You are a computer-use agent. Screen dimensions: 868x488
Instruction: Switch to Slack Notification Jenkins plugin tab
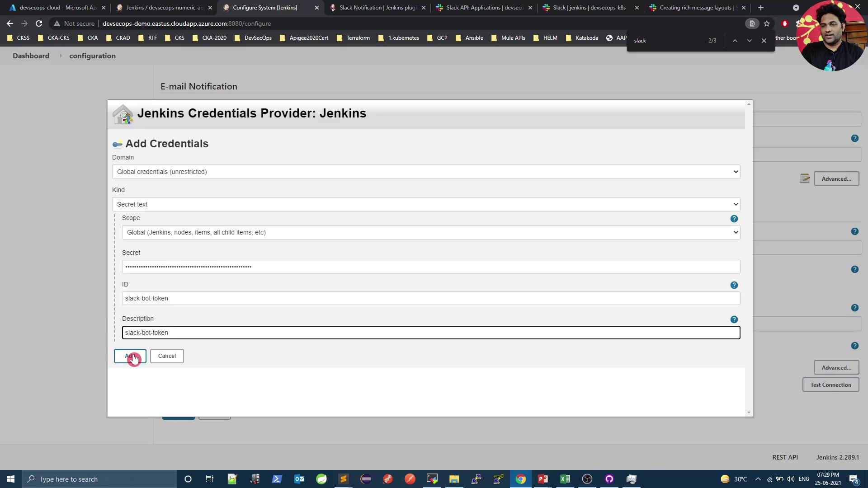click(377, 8)
